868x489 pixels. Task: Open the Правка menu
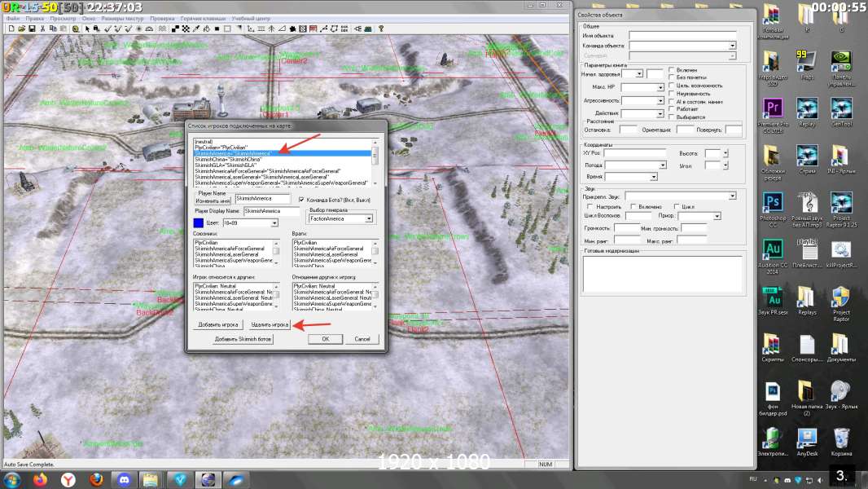click(x=34, y=18)
